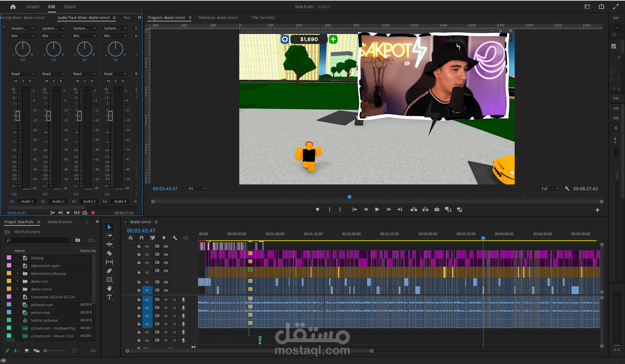Adjust the Audio 1 volume fader
This screenshot has width=625, height=364.
18,116
